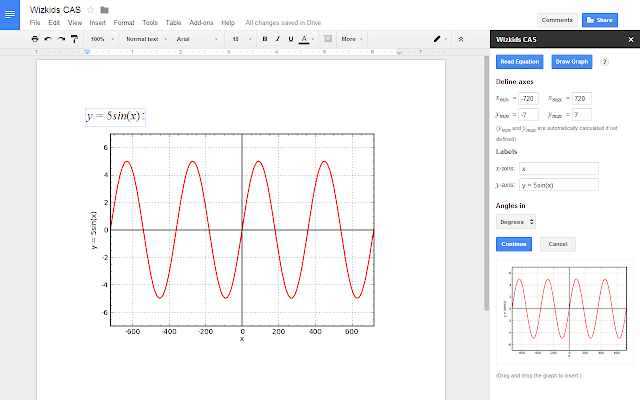
Task: Open the View menu
Action: coord(75,23)
